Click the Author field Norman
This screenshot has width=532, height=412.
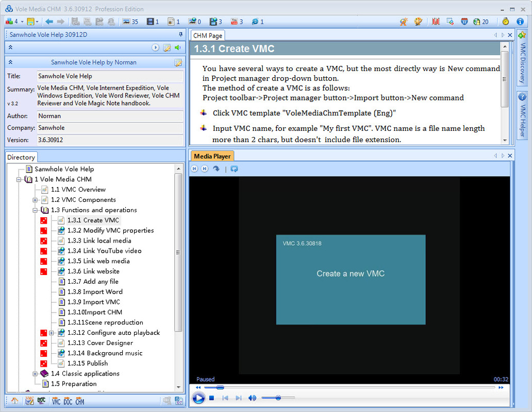[110, 116]
